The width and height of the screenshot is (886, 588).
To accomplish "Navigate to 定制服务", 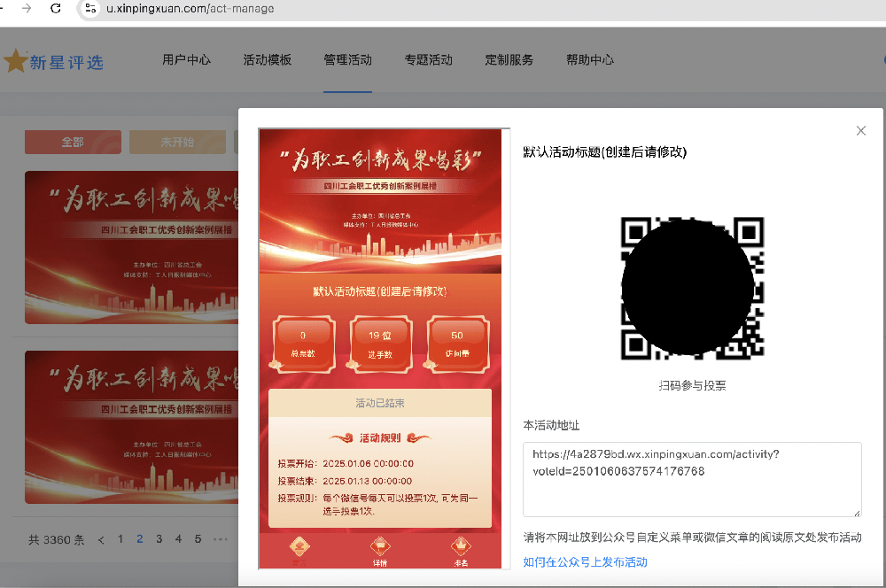I will pos(509,60).
